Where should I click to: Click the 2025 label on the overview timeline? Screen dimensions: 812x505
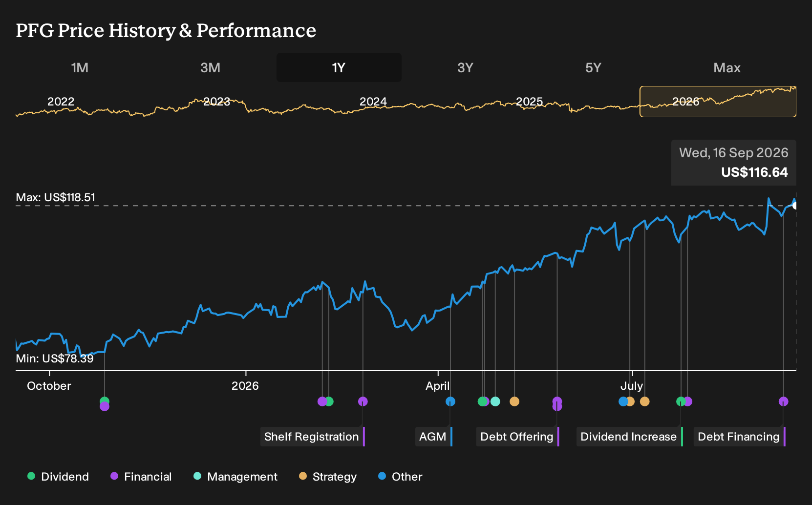pyautogui.click(x=530, y=102)
